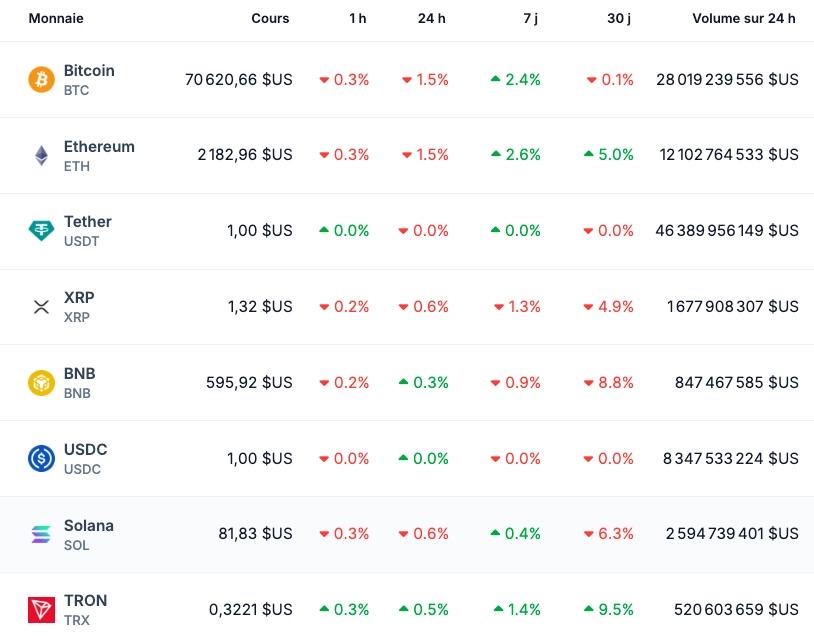
Task: Click the Bitcoin logo icon
Action: tap(40, 77)
